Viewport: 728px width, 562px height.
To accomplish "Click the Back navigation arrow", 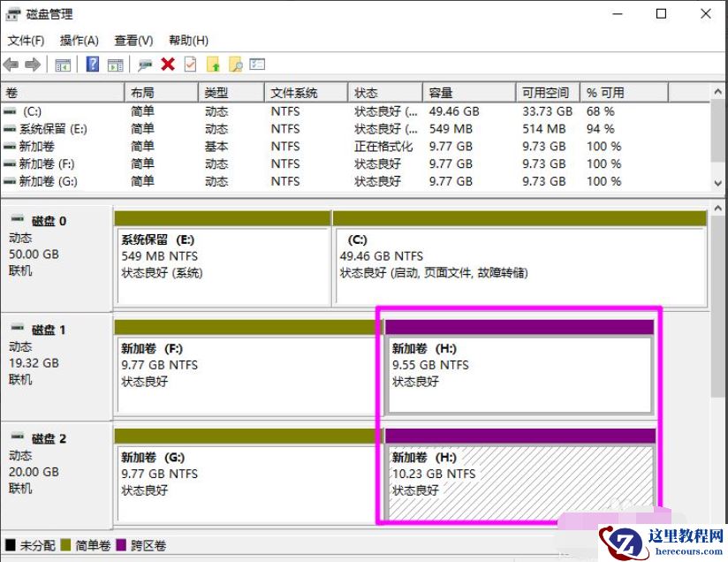I will [11, 64].
